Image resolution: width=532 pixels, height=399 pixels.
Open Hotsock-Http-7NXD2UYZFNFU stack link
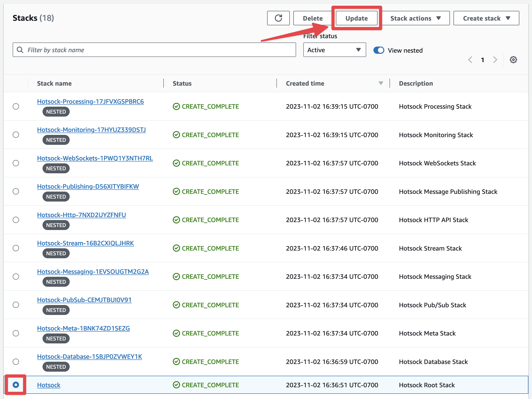tap(81, 215)
